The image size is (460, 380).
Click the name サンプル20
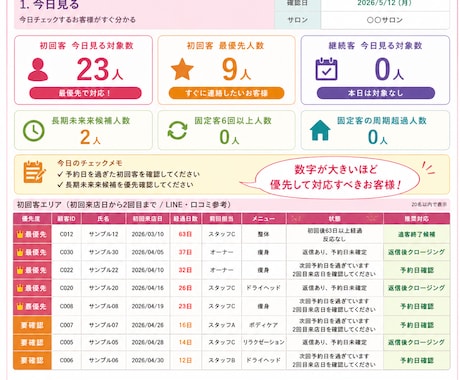tap(103, 288)
